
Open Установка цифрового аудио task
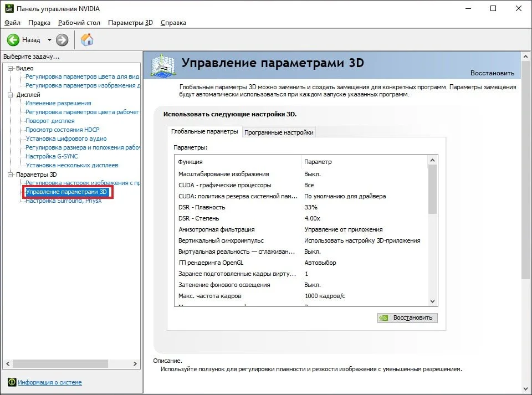tap(66, 138)
